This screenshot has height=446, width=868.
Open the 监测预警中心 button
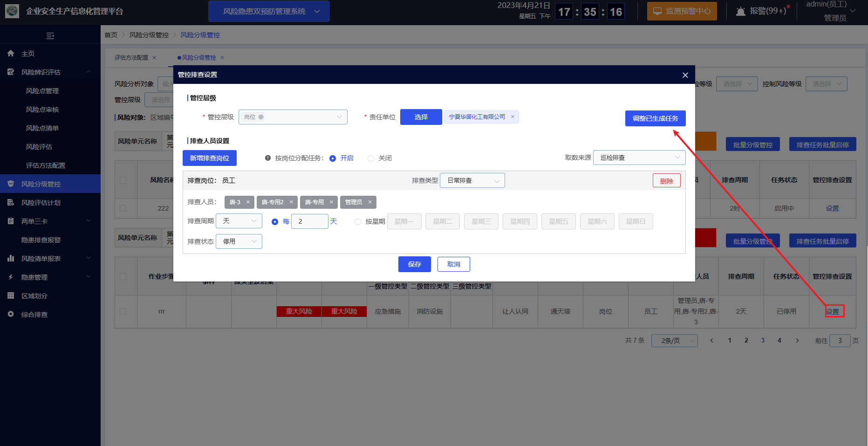click(x=682, y=11)
